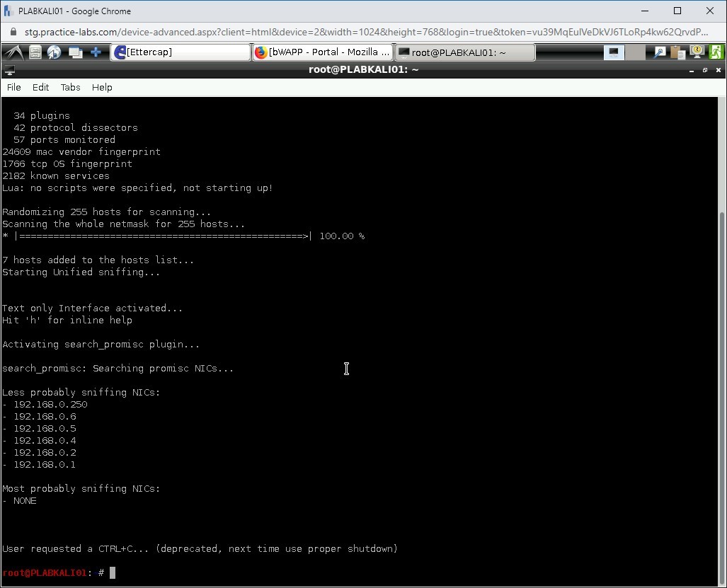Select the screenshot tool tray icon
This screenshot has width=727, height=588.
(660, 52)
